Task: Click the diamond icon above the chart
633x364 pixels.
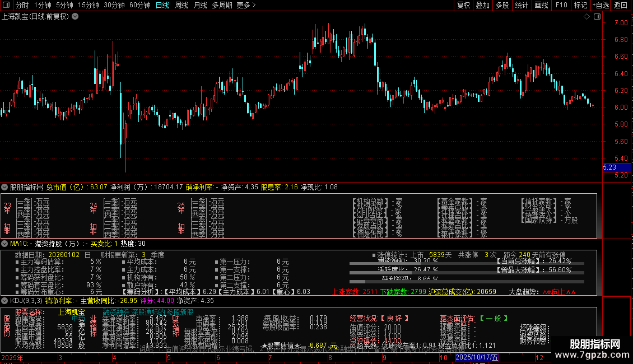Action: (x=587, y=17)
